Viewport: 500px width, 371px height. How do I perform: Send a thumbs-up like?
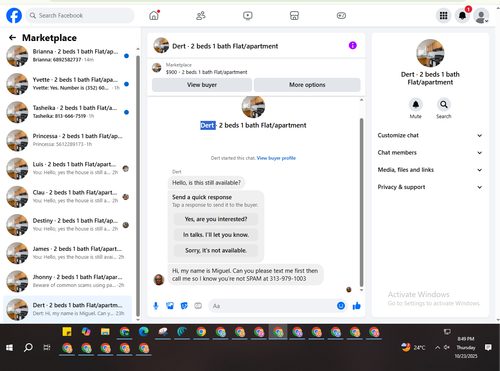tap(357, 306)
